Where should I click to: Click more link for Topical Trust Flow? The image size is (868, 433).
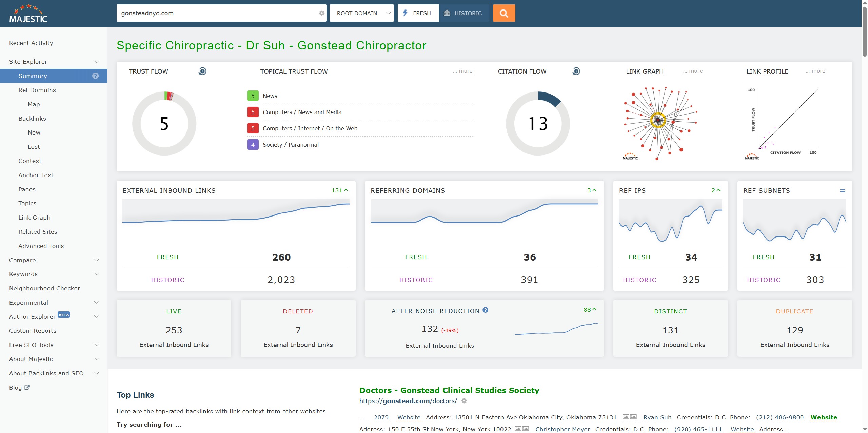coord(462,71)
